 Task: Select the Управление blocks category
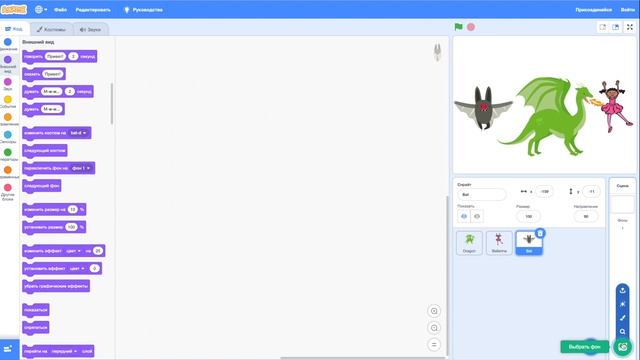[8, 119]
